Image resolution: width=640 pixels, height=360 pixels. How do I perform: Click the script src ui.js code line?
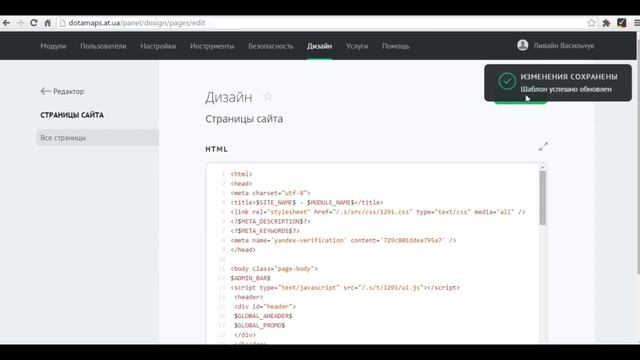coord(345,287)
